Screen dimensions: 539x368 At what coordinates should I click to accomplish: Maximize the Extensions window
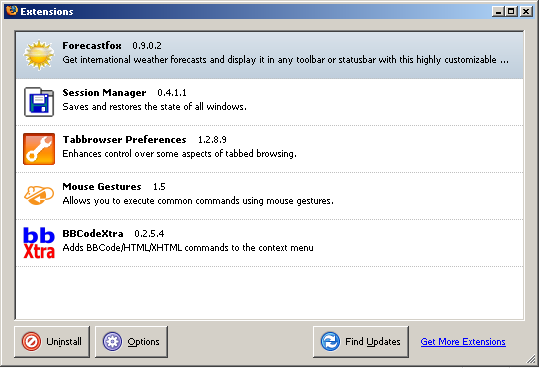pos(511,12)
